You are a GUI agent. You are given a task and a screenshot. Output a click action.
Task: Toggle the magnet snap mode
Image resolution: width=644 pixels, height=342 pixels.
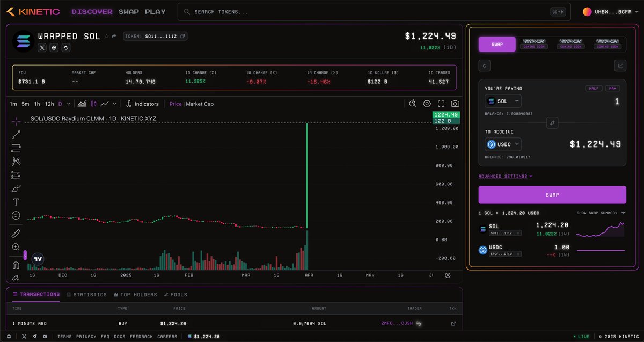point(16,265)
